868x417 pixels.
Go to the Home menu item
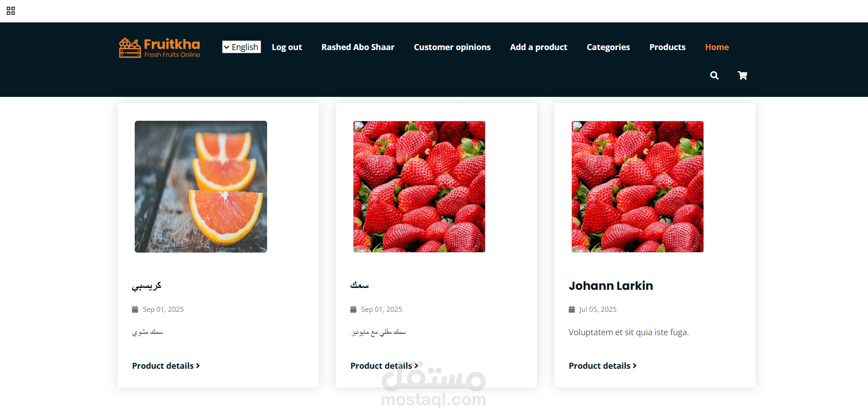(717, 47)
